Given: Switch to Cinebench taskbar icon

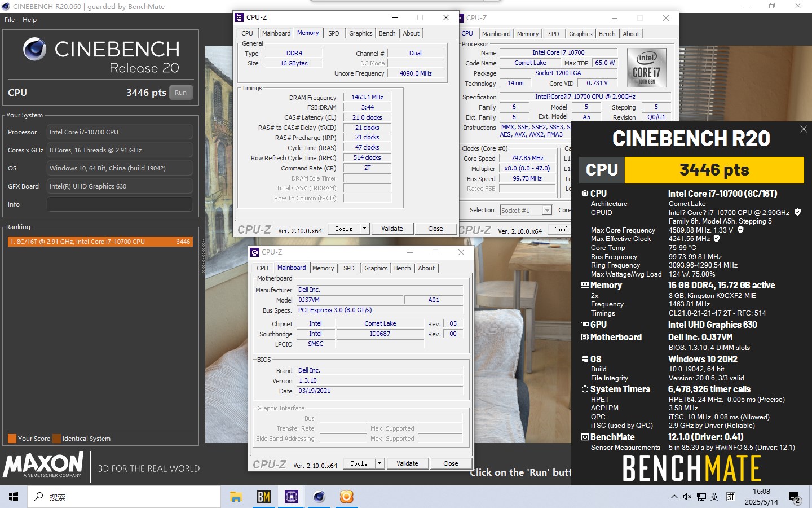Looking at the screenshot, I should (x=319, y=497).
